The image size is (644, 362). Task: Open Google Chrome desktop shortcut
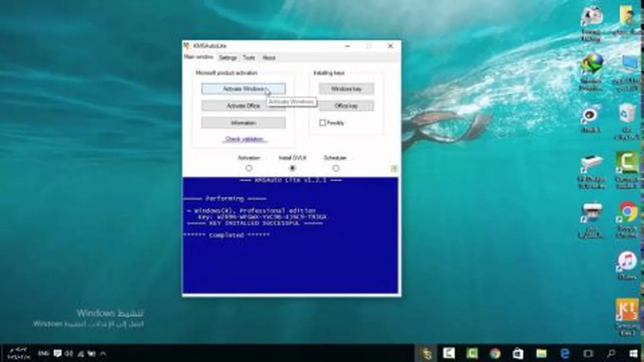627,213
